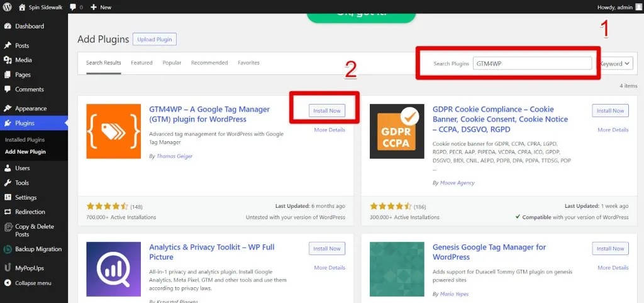The height and width of the screenshot is (303, 644).
Task: Click the GTM4WP orange plugin icon
Action: (x=113, y=132)
